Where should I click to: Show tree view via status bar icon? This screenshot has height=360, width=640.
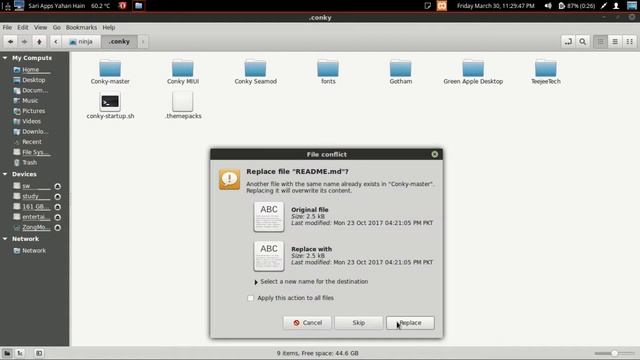tap(20, 353)
